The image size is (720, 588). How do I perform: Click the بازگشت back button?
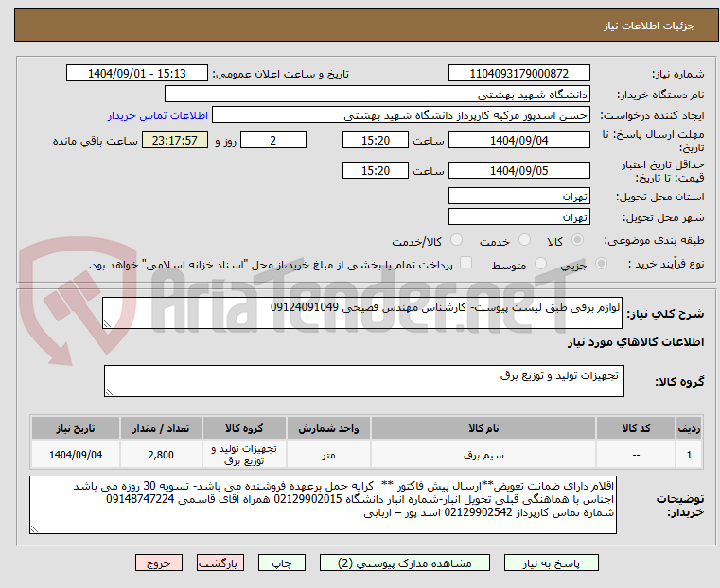tap(220, 562)
